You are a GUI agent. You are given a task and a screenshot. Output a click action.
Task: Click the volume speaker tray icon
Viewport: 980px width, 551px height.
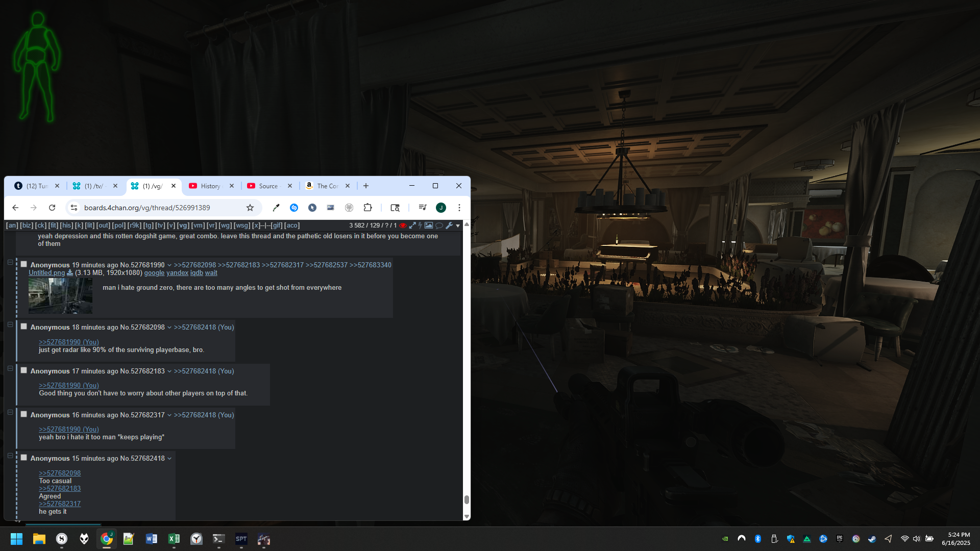[x=917, y=539]
